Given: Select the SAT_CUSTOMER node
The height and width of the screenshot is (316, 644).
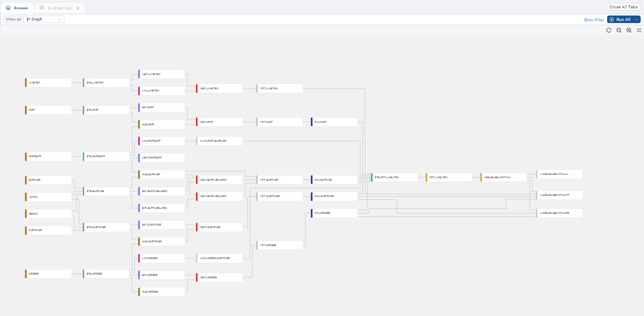Looking at the screenshot, I should (x=161, y=225).
